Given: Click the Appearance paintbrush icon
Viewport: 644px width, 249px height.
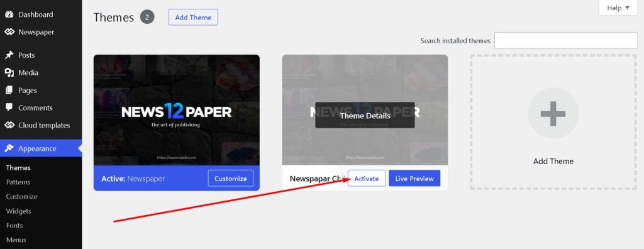Looking at the screenshot, I should click(9, 148).
